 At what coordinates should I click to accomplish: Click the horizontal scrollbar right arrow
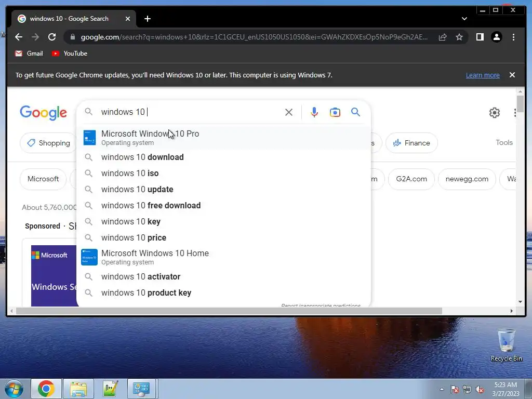click(x=512, y=311)
